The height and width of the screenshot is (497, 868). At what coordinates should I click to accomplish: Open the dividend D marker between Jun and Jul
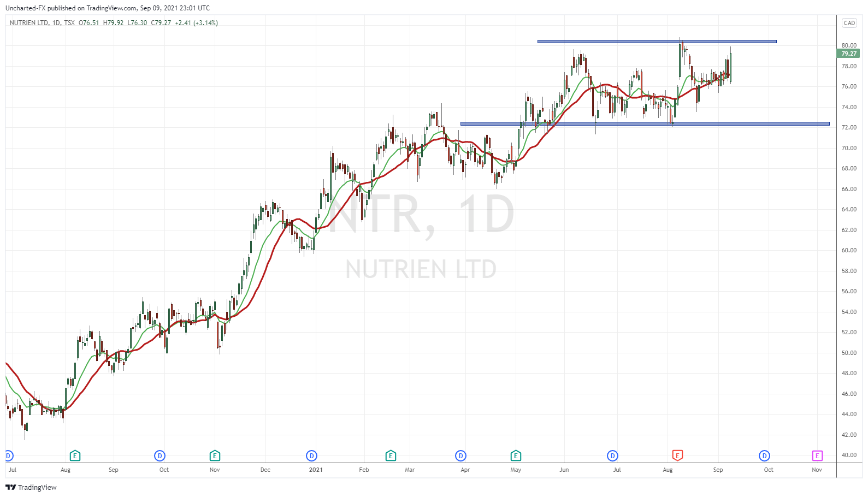click(613, 455)
